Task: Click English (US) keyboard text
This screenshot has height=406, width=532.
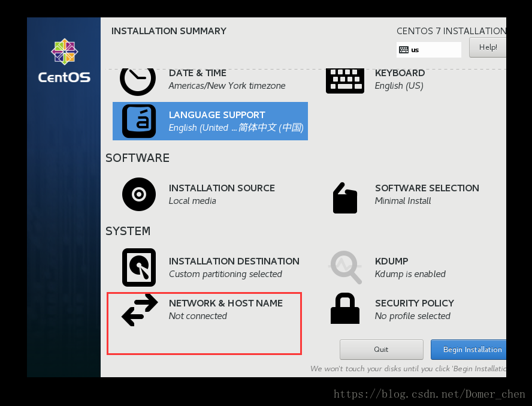Action: click(399, 86)
